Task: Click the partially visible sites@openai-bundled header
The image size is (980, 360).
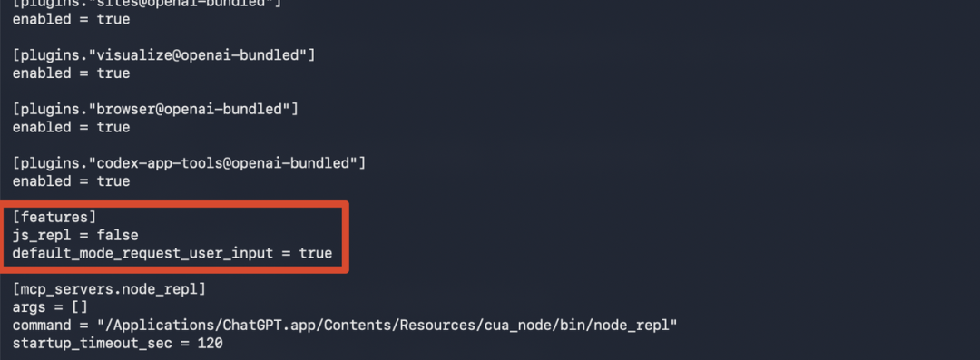Action: click(147, 3)
